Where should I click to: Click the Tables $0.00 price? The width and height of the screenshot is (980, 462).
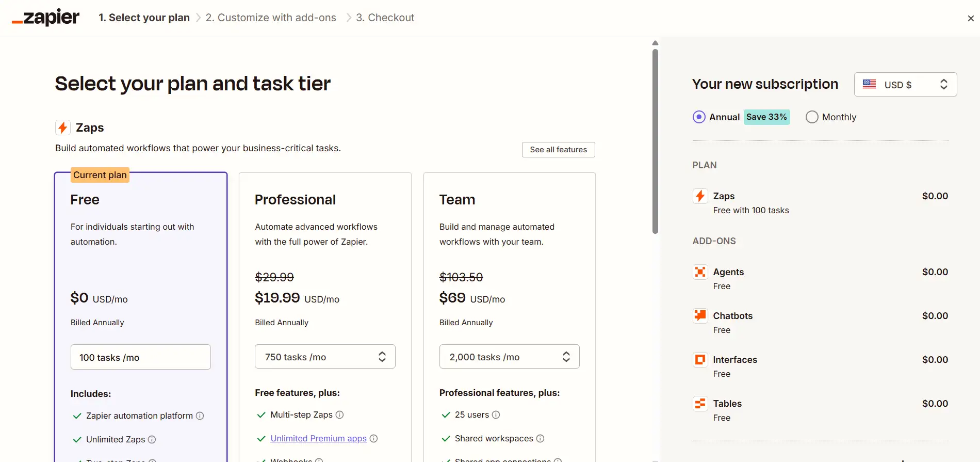click(x=935, y=404)
